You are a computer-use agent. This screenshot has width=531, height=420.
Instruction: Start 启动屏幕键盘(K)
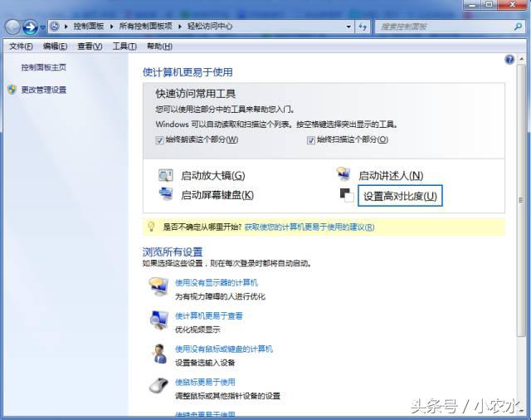point(217,195)
